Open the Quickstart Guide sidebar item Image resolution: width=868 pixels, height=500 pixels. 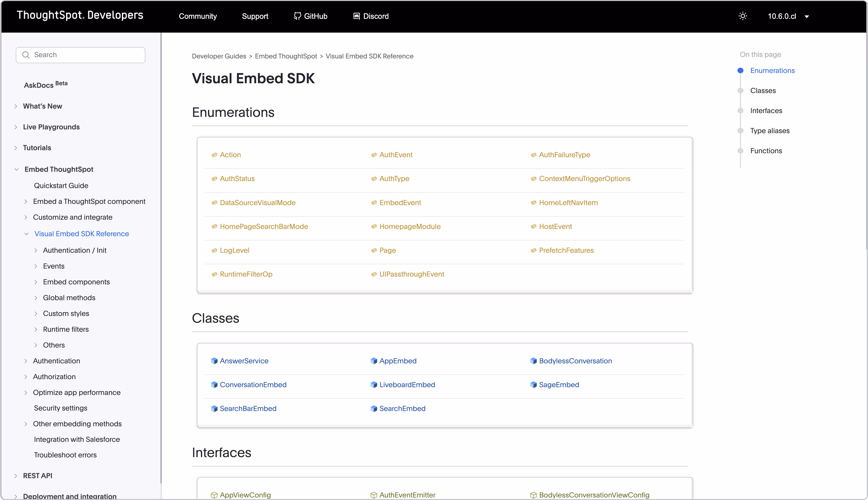click(x=61, y=186)
